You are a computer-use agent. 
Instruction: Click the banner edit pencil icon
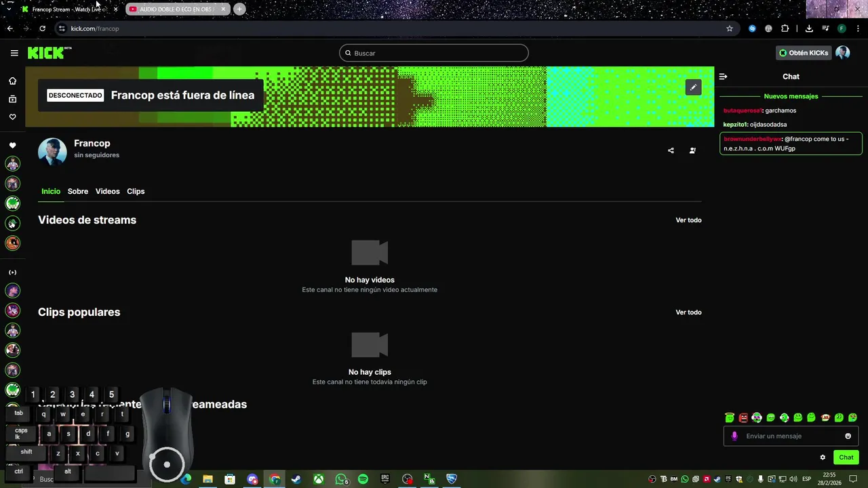(693, 87)
